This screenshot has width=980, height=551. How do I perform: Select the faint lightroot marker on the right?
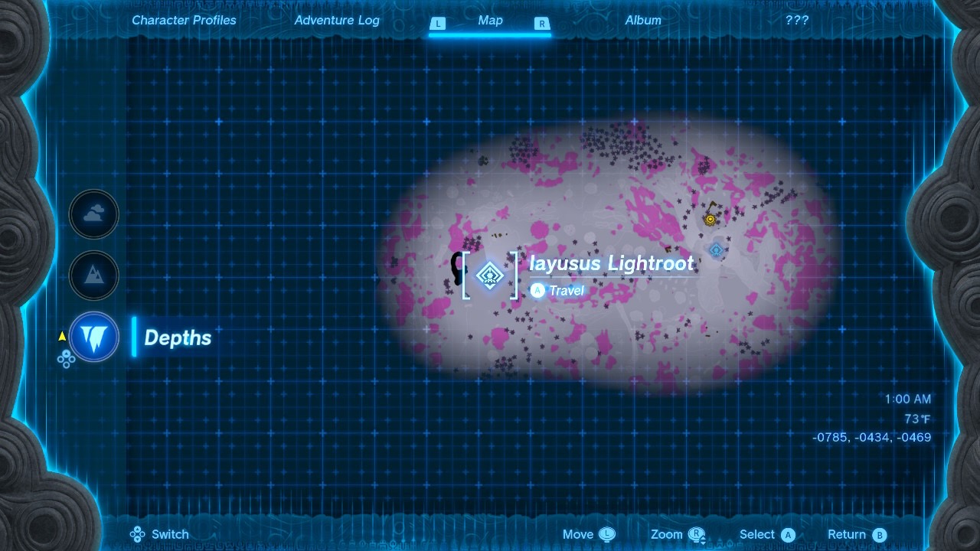(x=716, y=249)
